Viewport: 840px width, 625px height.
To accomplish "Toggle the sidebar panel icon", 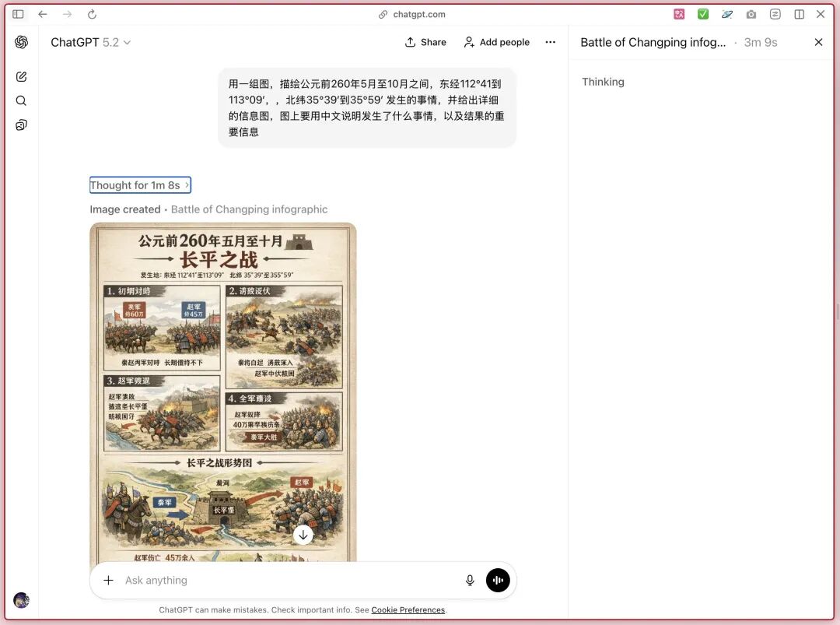I will 17,14.
